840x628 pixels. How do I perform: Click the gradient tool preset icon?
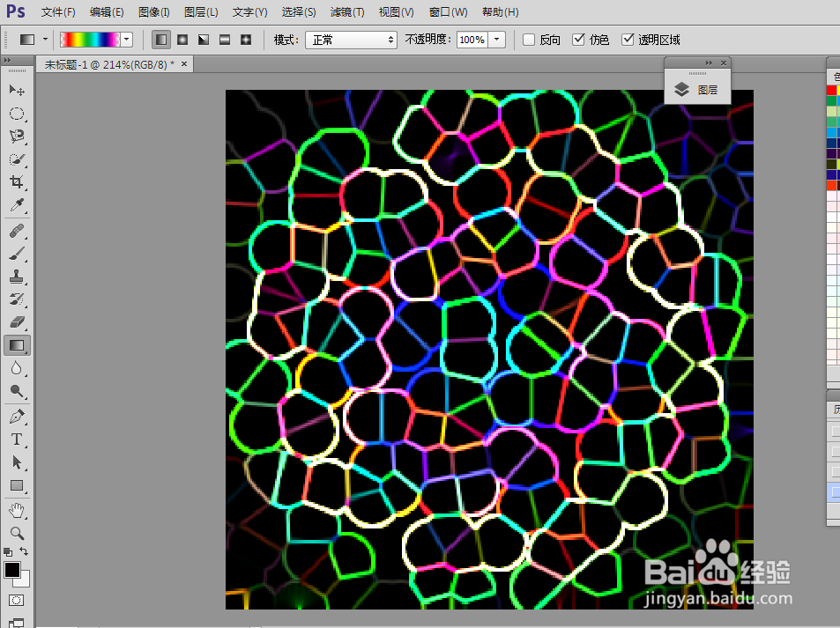[x=27, y=40]
